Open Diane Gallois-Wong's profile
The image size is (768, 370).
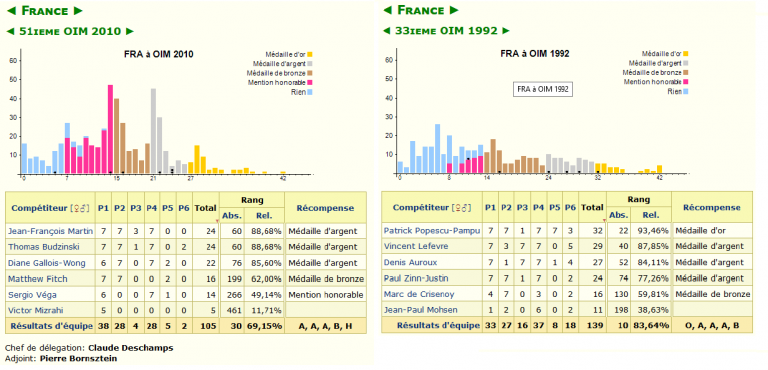47,263
